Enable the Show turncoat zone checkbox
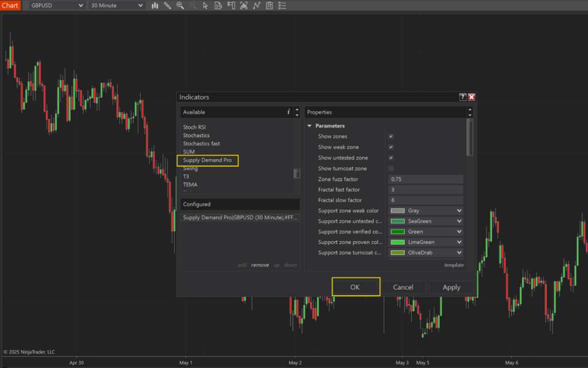Screen dimensions: 588x368 tap(390, 168)
